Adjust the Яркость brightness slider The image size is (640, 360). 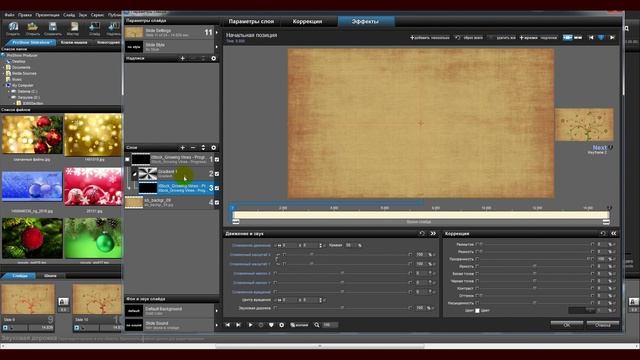[535, 267]
